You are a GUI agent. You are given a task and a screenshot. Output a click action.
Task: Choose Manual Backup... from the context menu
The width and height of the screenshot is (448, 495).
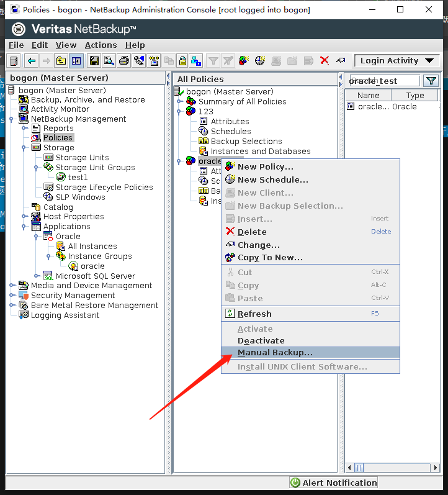[310, 353]
